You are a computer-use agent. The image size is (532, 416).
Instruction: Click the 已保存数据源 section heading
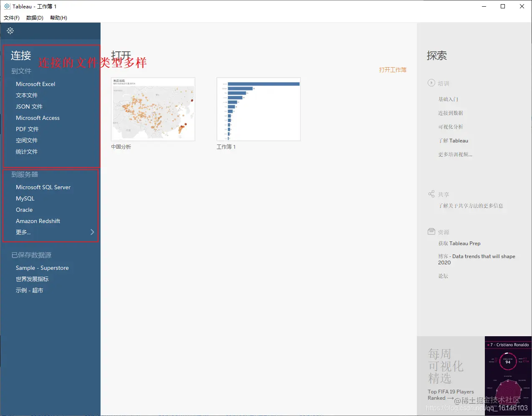click(x=31, y=255)
